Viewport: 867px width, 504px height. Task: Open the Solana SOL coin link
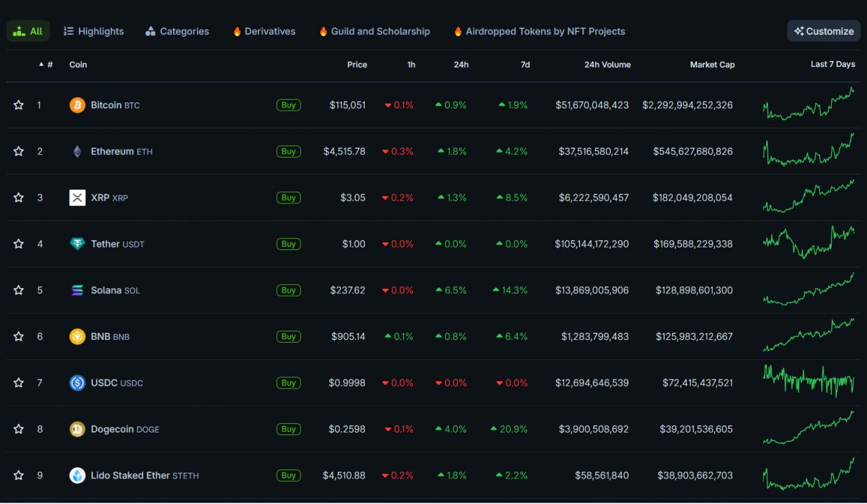[116, 290]
